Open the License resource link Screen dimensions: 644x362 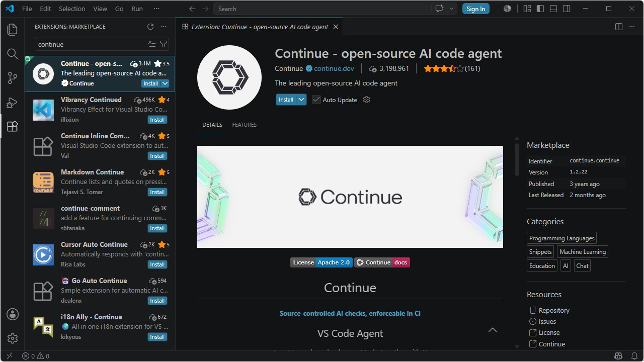(x=549, y=332)
